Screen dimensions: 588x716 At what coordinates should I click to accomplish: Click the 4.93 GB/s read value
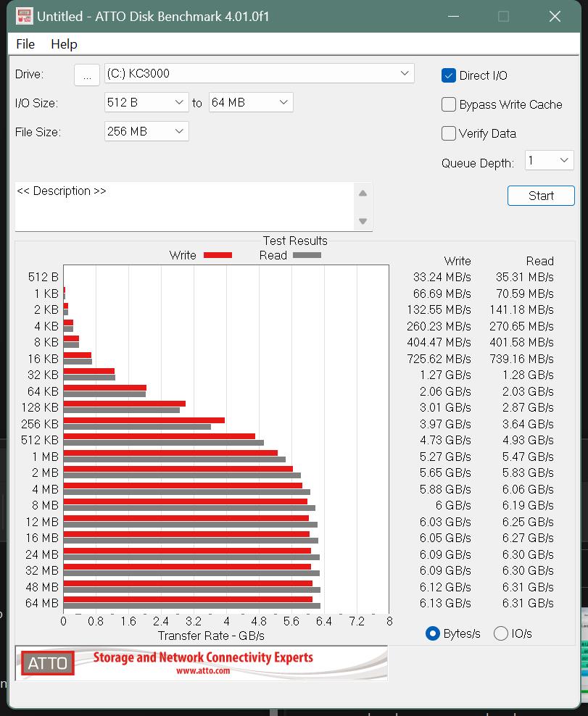(528, 440)
